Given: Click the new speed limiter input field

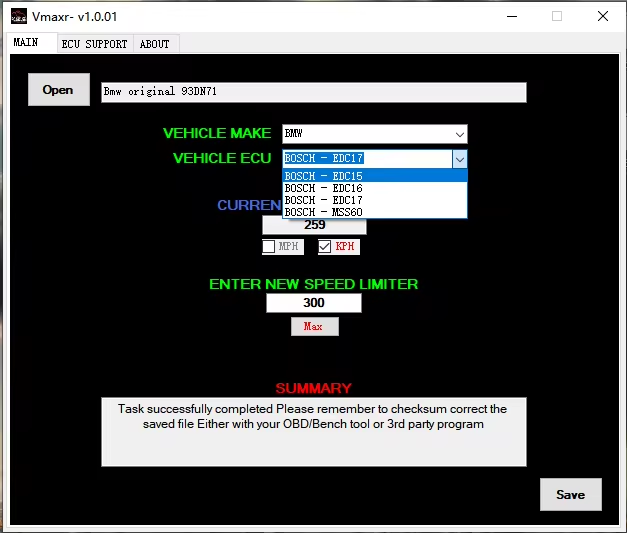Looking at the screenshot, I should 314,303.
